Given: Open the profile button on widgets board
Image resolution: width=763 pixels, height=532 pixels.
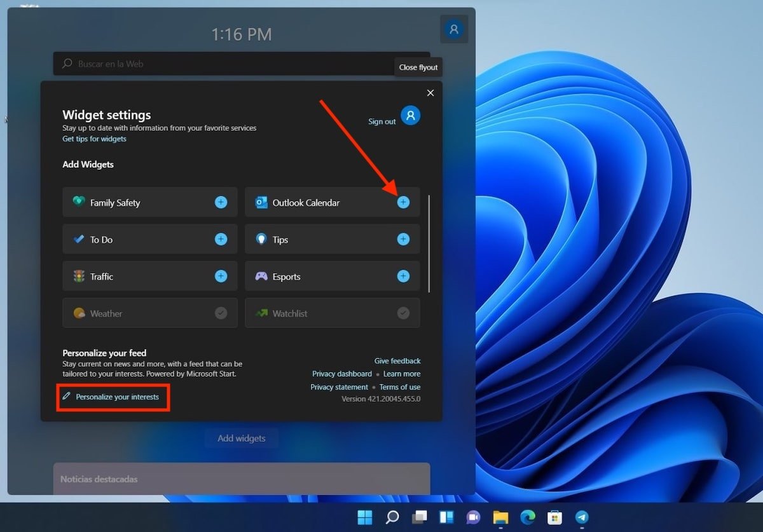Looking at the screenshot, I should (x=454, y=29).
